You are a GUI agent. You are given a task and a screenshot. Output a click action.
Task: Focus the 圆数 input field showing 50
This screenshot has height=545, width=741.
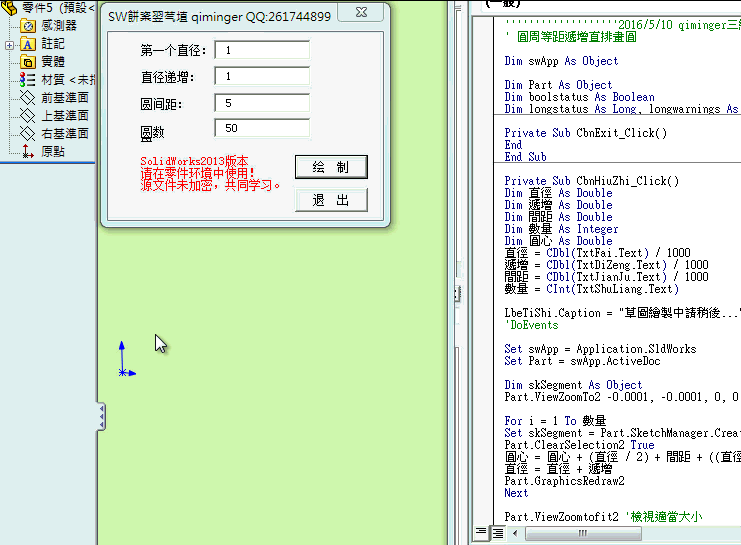tap(262, 128)
